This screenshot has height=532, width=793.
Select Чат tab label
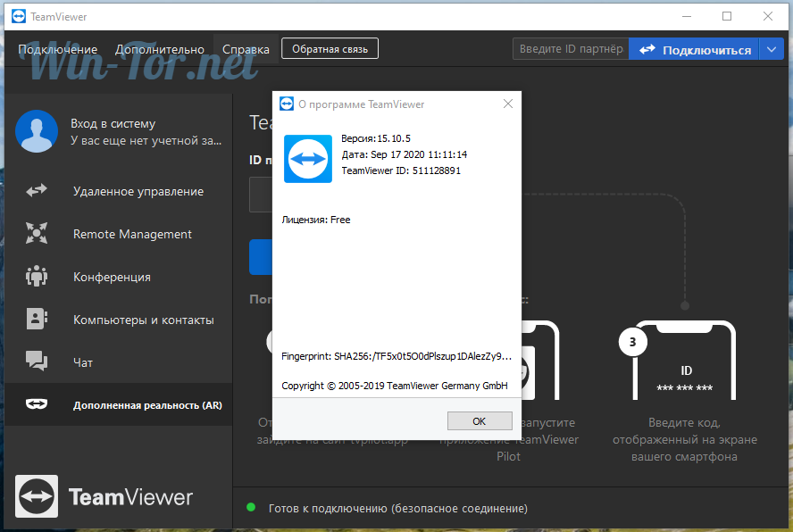(x=83, y=362)
